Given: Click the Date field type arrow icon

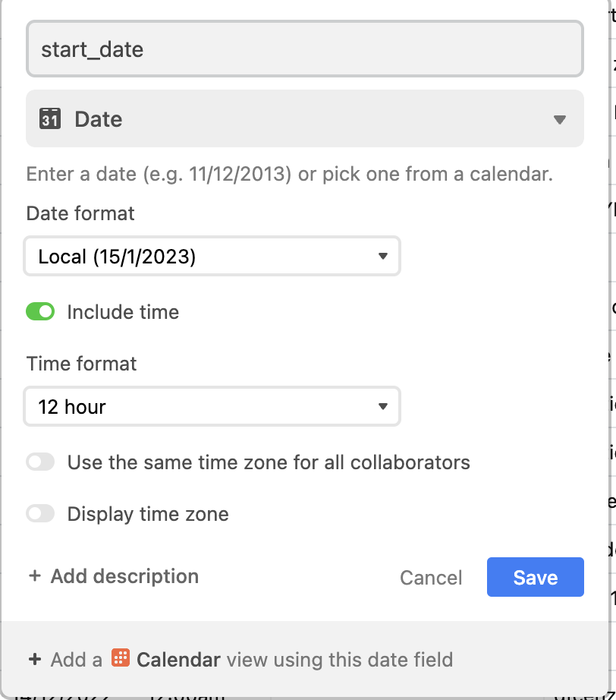Looking at the screenshot, I should point(559,120).
